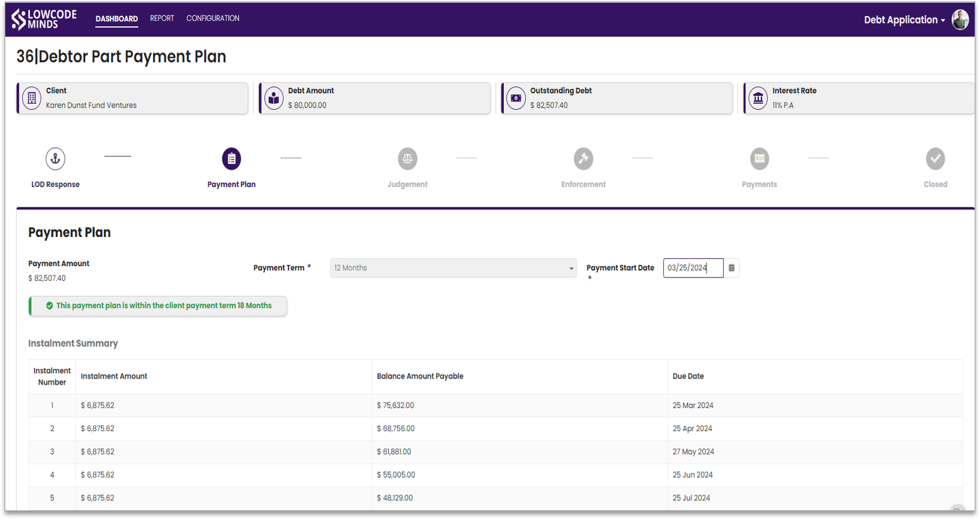This screenshot has height=519, width=980.
Task: Open the calendar date picker icon
Action: [x=732, y=268]
